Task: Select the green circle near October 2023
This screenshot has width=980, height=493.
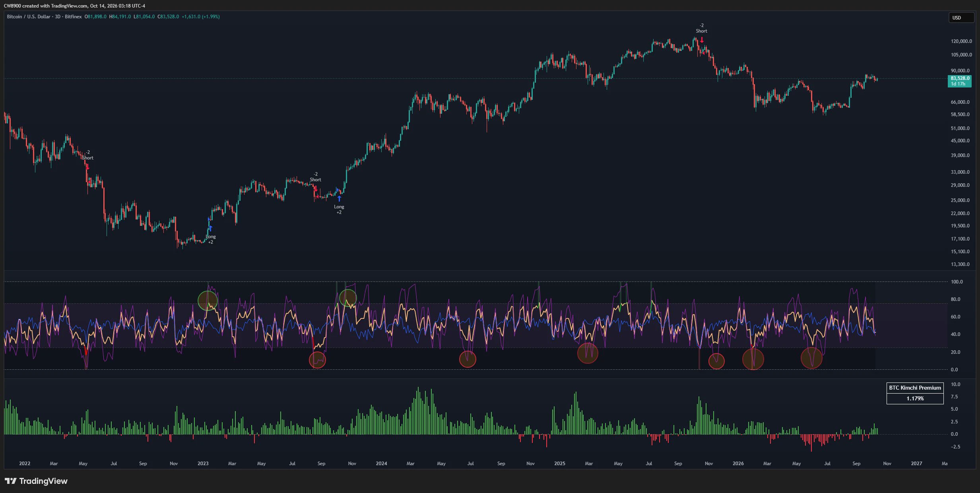Action: coord(348,297)
